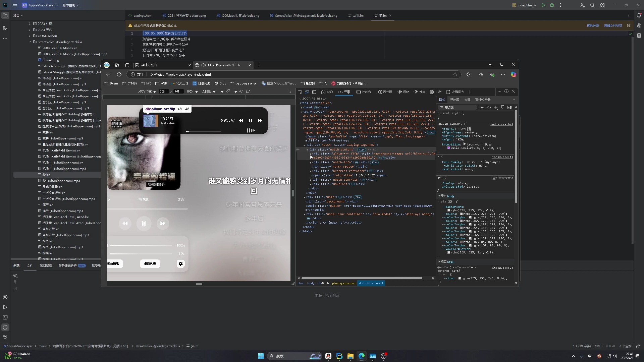Expand the progress-container div in DOM tree

310,171
